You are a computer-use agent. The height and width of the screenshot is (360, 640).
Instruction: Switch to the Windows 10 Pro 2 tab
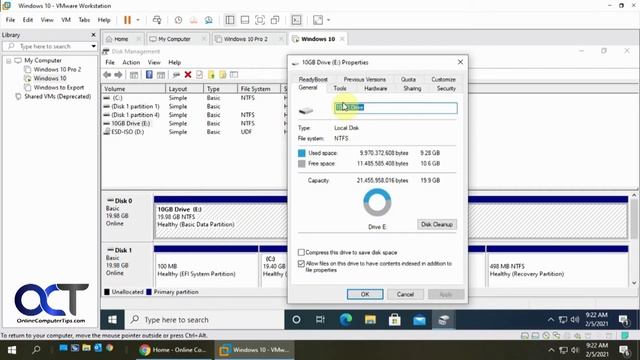(x=246, y=39)
